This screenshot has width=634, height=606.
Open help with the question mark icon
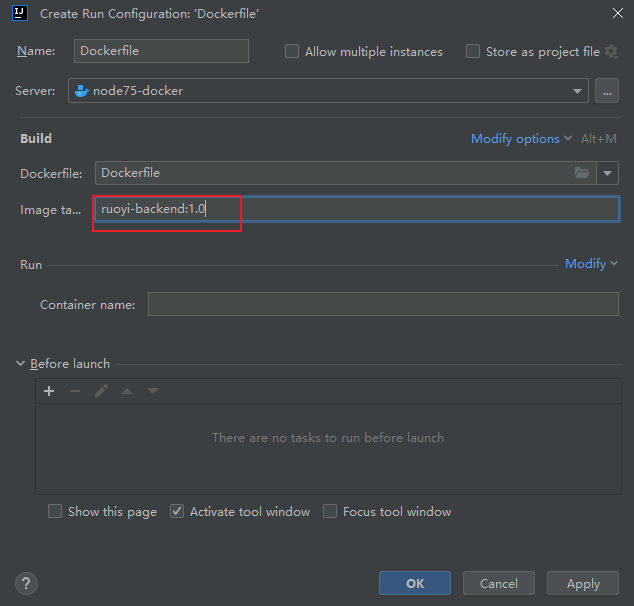click(x=27, y=583)
